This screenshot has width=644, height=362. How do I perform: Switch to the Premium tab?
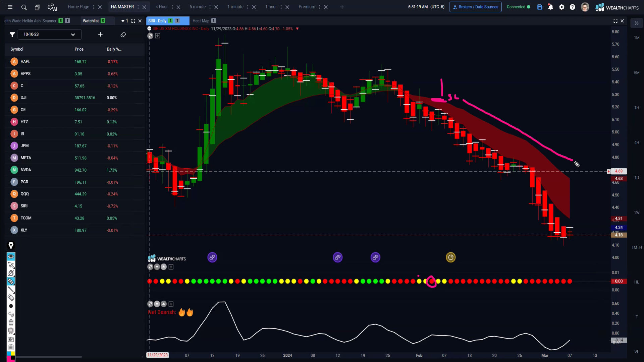307,7
